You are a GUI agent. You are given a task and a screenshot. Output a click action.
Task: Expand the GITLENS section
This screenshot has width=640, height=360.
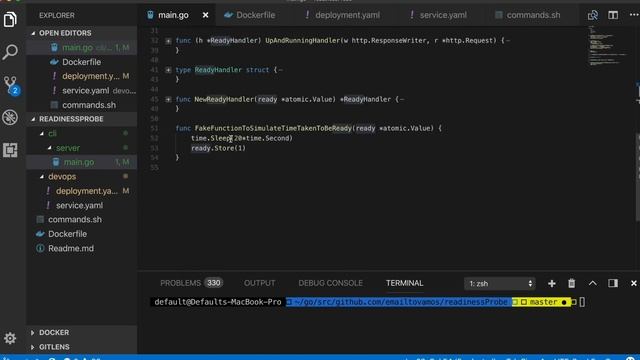pos(82,347)
